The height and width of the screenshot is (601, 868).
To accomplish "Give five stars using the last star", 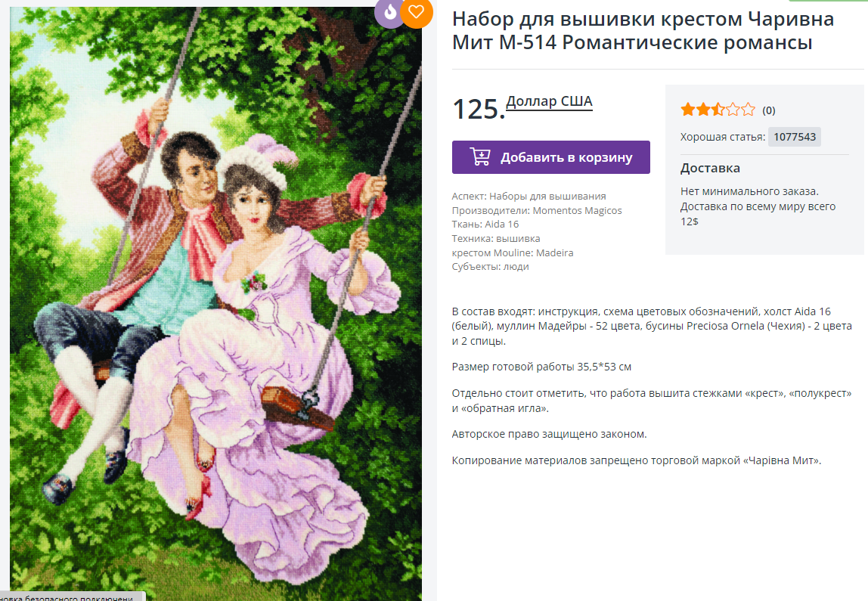I will (748, 109).
